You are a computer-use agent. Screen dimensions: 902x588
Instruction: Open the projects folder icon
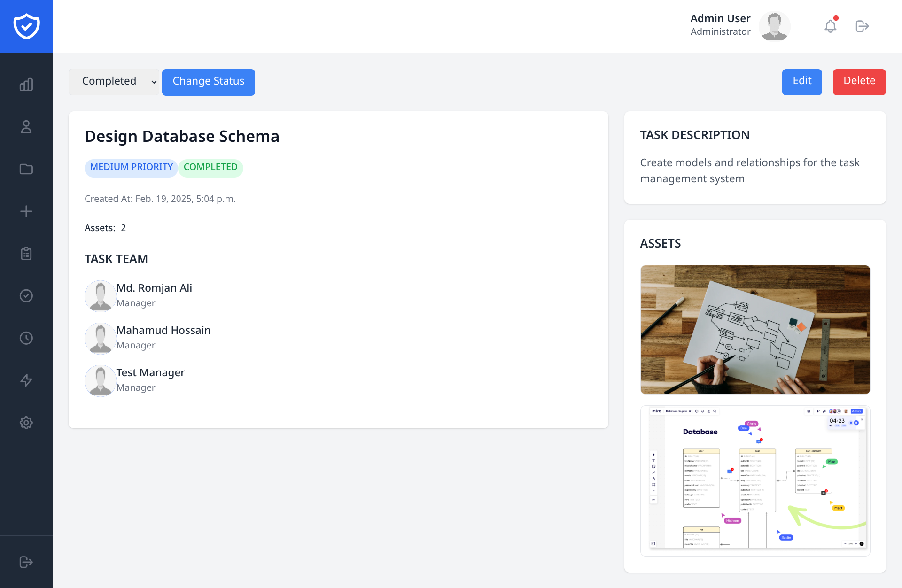click(x=26, y=169)
